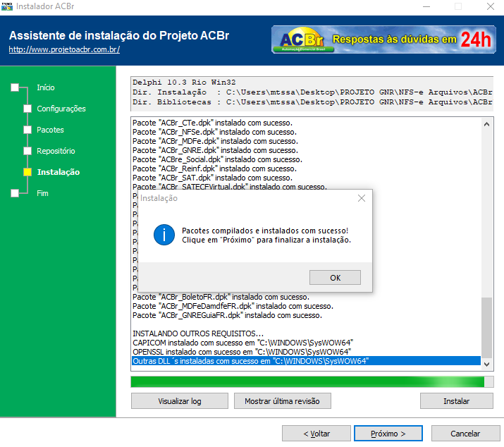The image size is (504, 447).
Task: Click the Dir. Bibliotecas path line
Action: click(312, 102)
